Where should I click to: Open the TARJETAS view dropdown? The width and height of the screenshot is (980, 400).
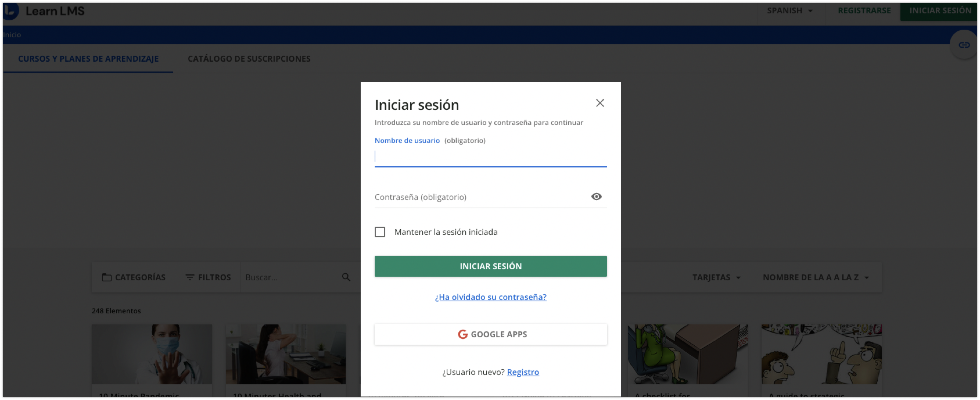[716, 277]
